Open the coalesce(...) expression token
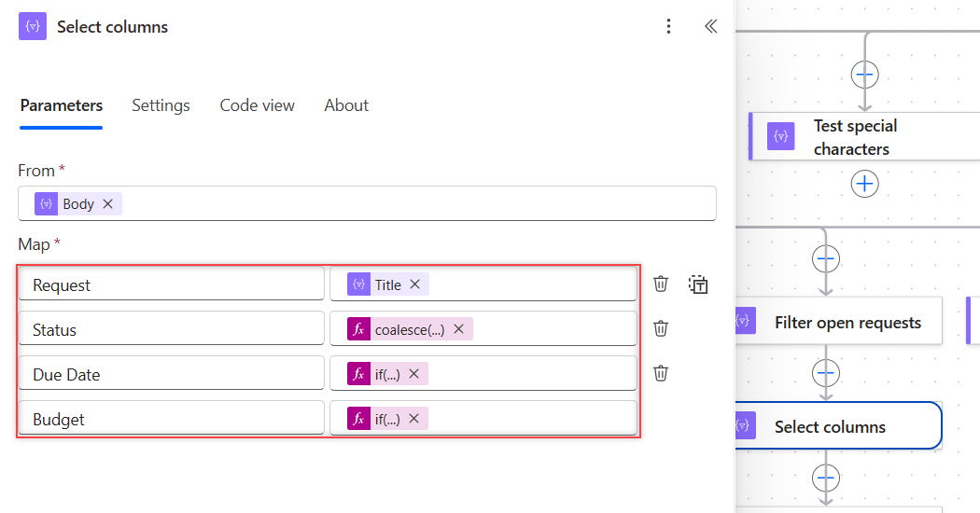This screenshot has width=980, height=513. [410, 329]
